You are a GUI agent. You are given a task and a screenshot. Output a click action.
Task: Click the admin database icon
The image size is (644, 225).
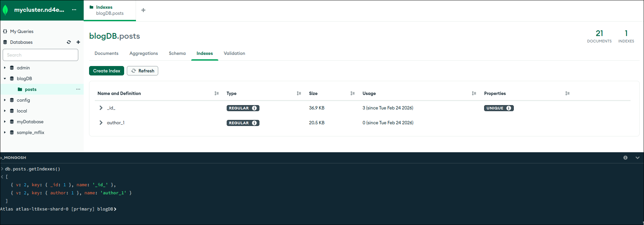coord(12,68)
